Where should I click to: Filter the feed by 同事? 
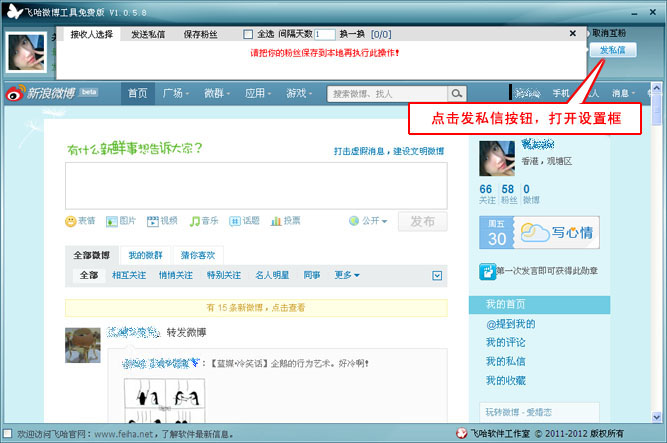point(312,275)
